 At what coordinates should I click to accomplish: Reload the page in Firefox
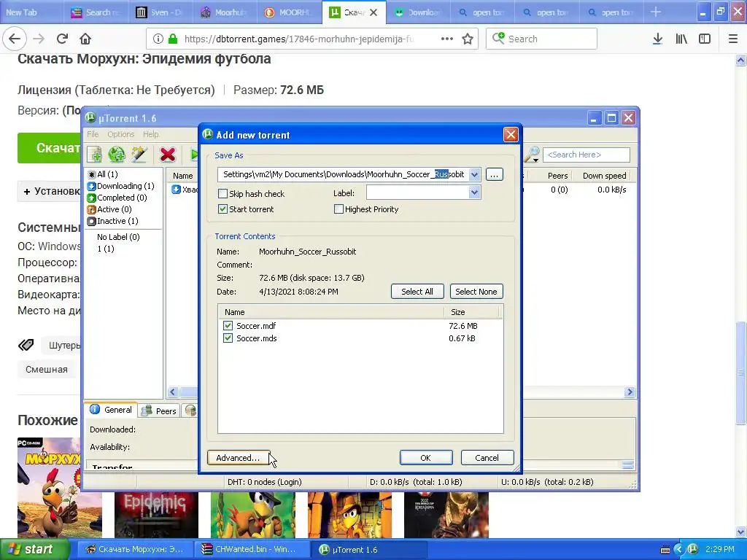[62, 39]
